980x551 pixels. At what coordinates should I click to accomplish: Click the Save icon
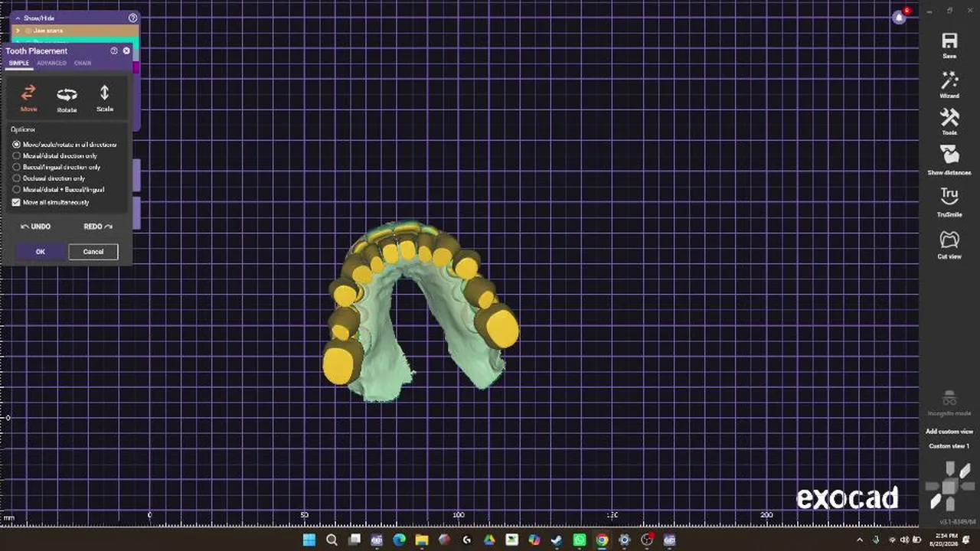pyautogui.click(x=949, y=46)
